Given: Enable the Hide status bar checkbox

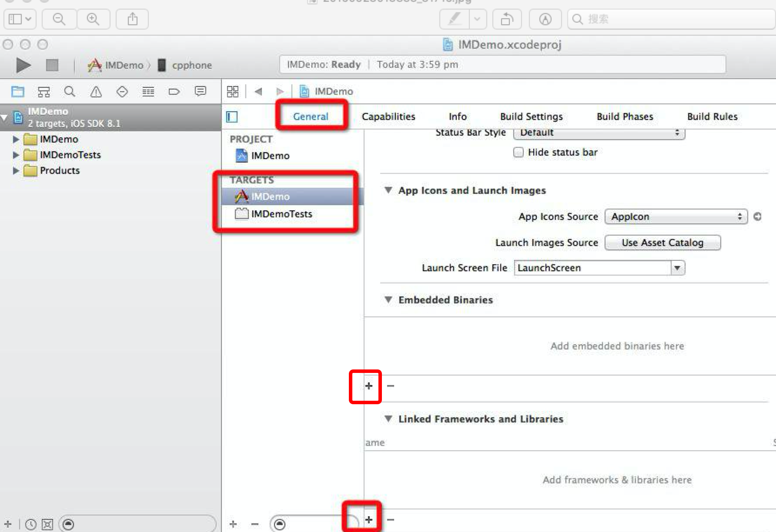Looking at the screenshot, I should [x=518, y=152].
